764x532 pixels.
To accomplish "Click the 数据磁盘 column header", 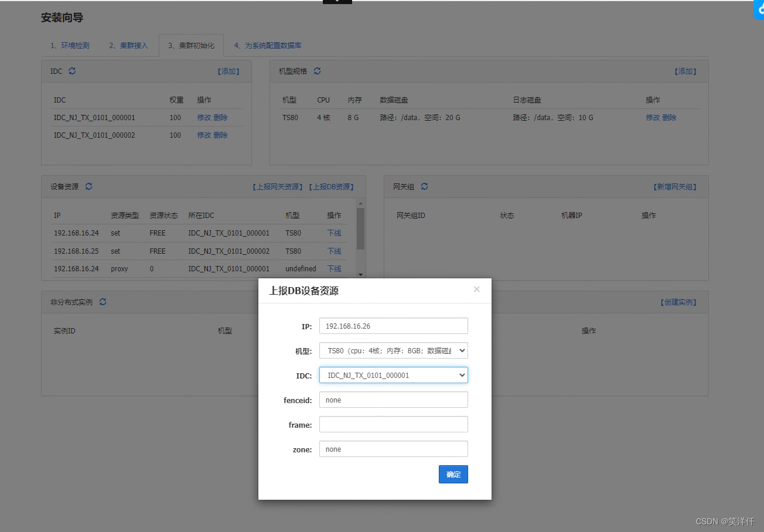I will point(394,100).
